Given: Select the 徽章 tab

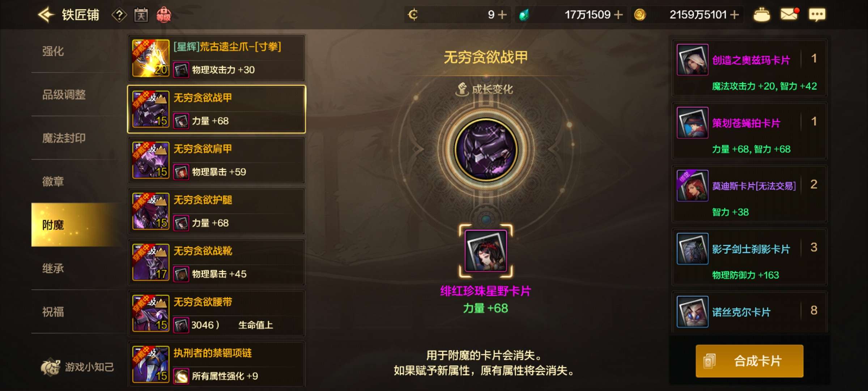Looking at the screenshot, I should 53,182.
